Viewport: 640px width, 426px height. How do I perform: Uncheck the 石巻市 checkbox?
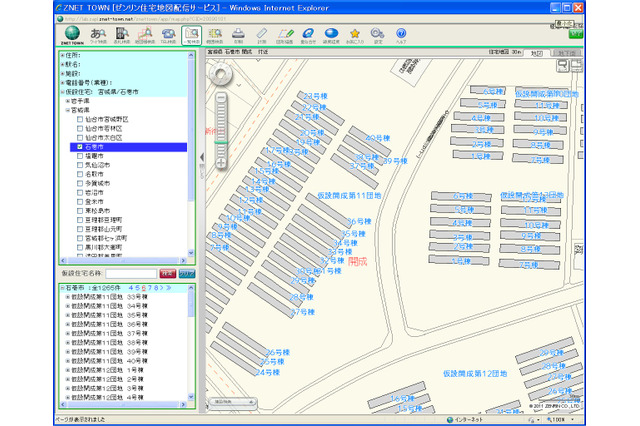[80, 146]
